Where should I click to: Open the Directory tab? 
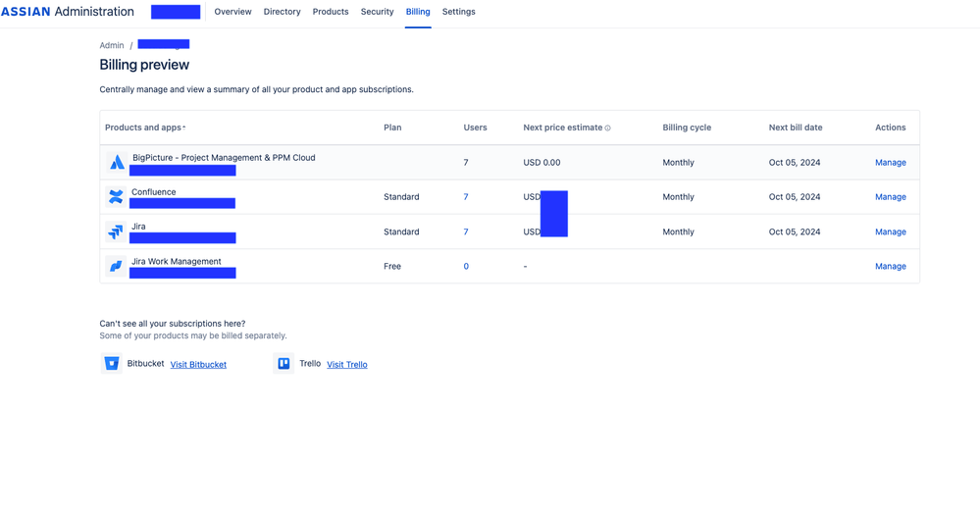coord(282,12)
